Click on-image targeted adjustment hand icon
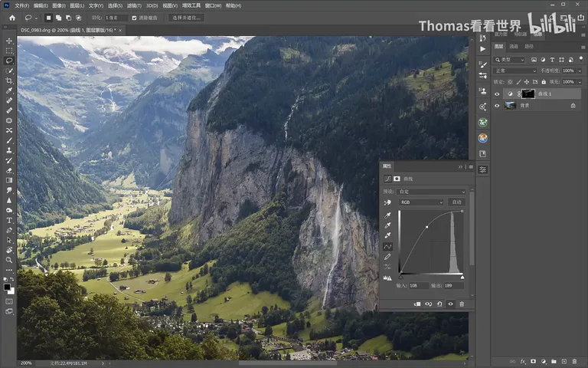Viewport: 588px width, 368px height. coord(387,202)
